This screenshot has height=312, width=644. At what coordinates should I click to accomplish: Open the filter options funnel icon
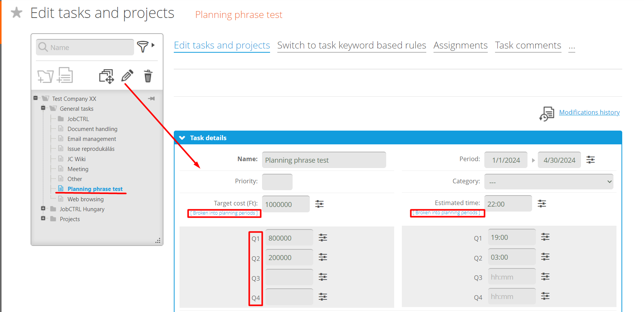pyautogui.click(x=142, y=47)
